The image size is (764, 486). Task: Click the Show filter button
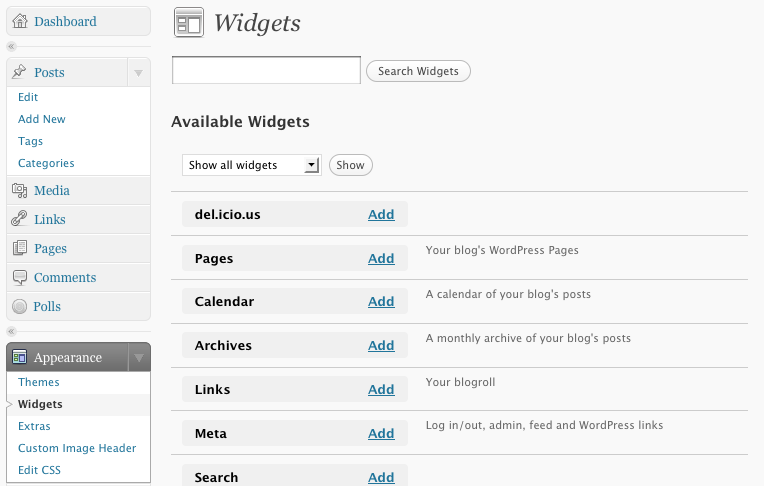pyautogui.click(x=350, y=165)
